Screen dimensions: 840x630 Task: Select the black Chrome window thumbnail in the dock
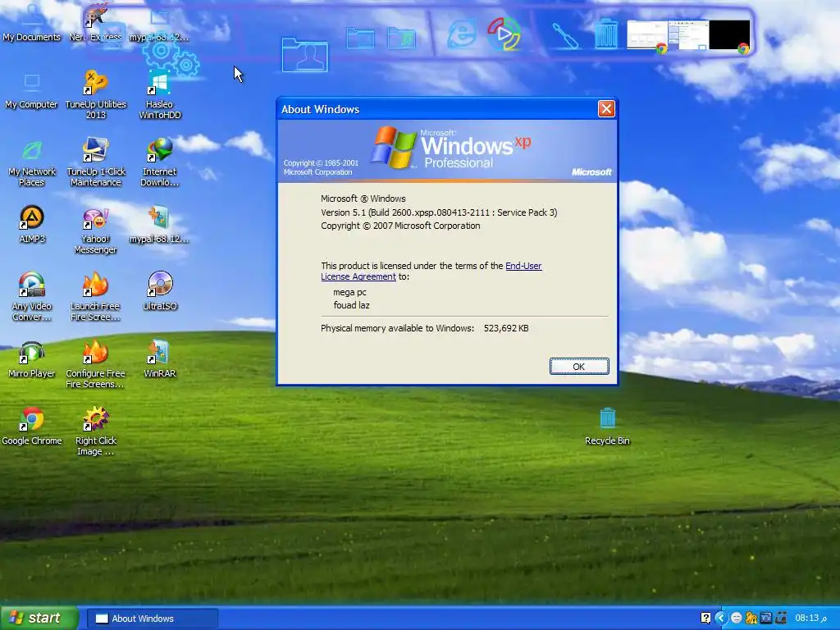[x=729, y=35]
